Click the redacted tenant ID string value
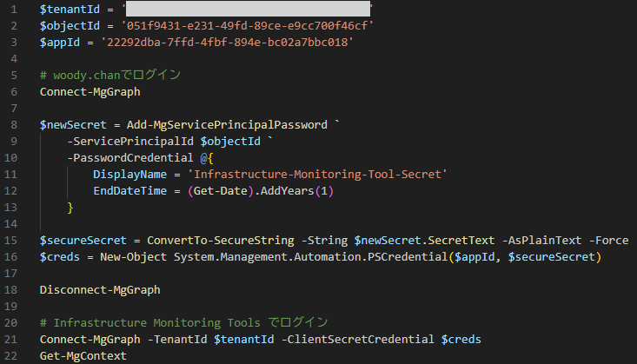637x364 pixels. [x=248, y=10]
